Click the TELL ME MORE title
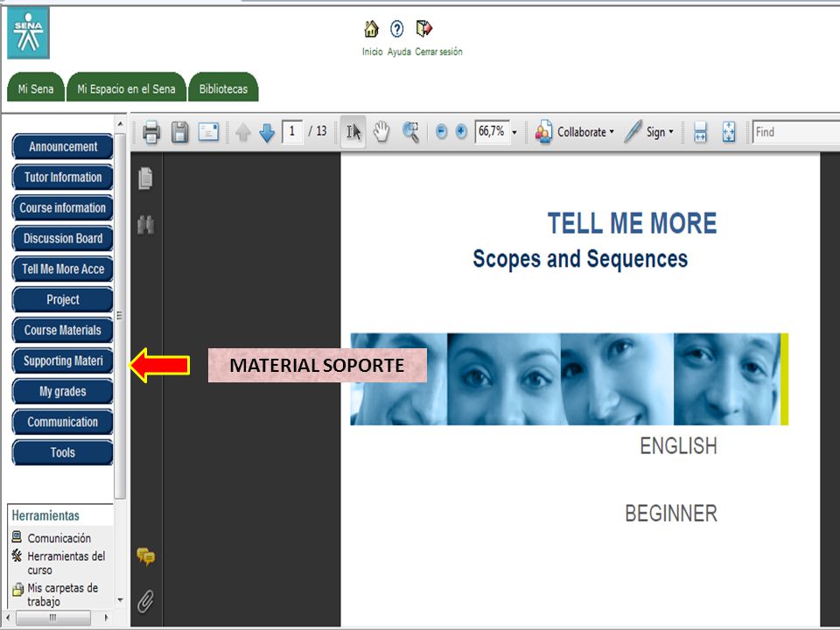The image size is (840, 630). pos(632,223)
